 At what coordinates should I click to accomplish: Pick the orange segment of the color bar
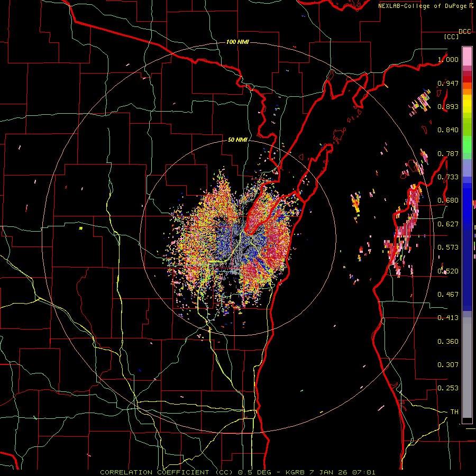(x=467, y=91)
